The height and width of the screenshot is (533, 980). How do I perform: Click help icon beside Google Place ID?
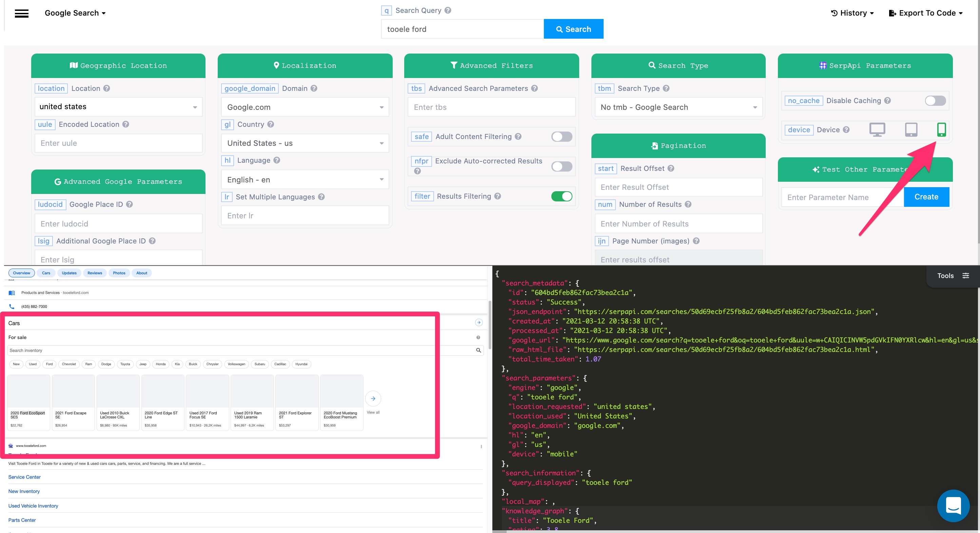click(129, 204)
